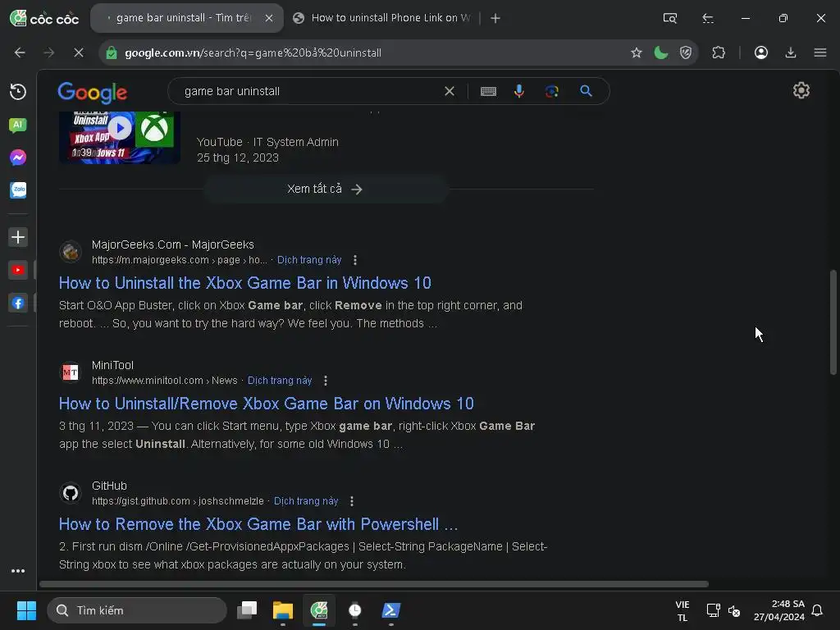Open PowerShell from the taskbar
The height and width of the screenshot is (630, 840).
click(391, 610)
